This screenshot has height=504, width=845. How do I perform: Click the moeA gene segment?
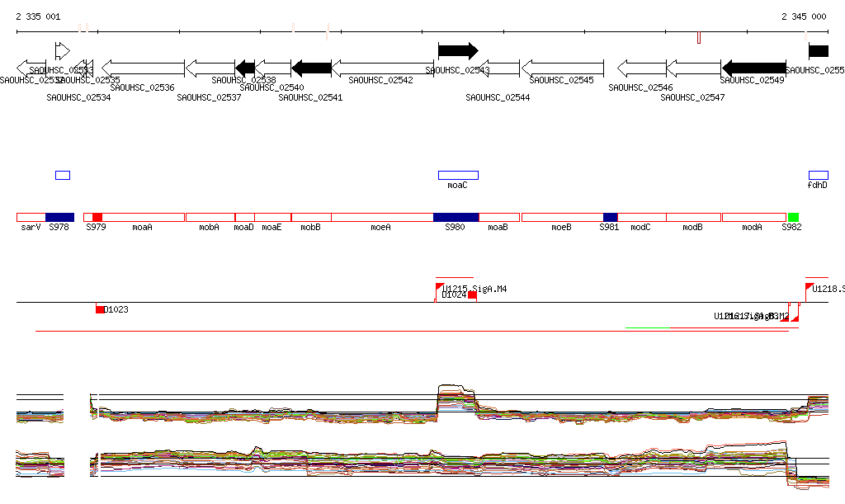382,217
